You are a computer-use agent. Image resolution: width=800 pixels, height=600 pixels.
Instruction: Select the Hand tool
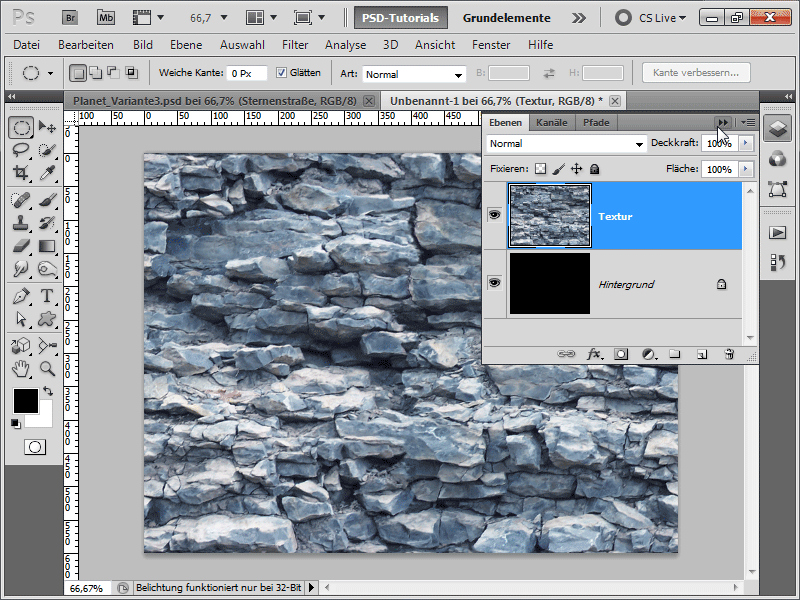click(21, 368)
